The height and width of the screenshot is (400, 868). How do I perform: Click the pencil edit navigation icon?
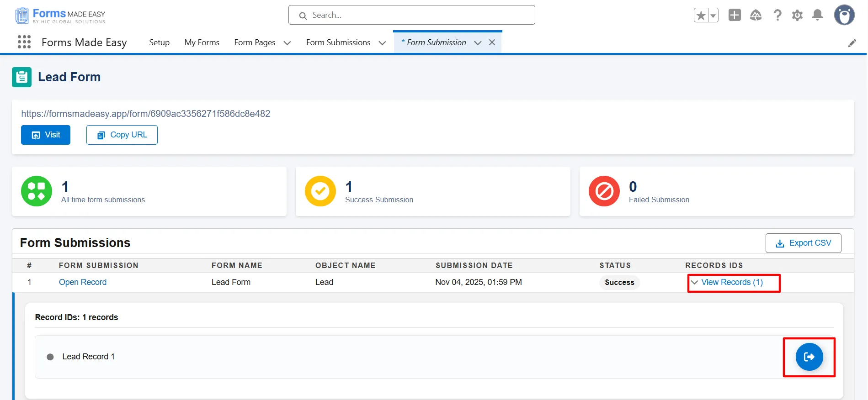pyautogui.click(x=852, y=43)
